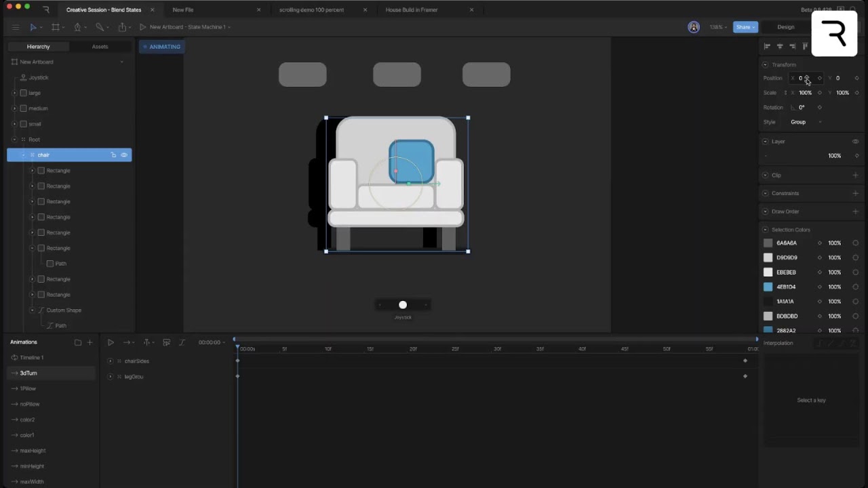Screen dimensions: 868x488
Task: Collapse the Transform section
Action: click(x=766, y=65)
